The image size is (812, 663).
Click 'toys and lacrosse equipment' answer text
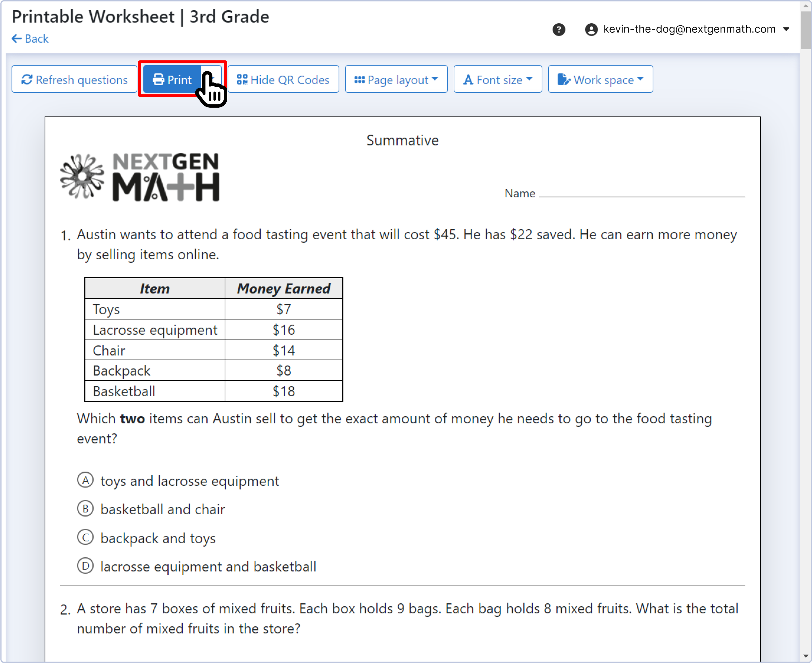189,481
